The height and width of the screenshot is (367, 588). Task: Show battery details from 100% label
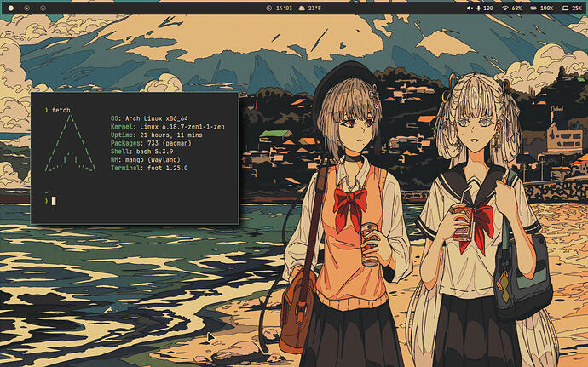click(546, 8)
